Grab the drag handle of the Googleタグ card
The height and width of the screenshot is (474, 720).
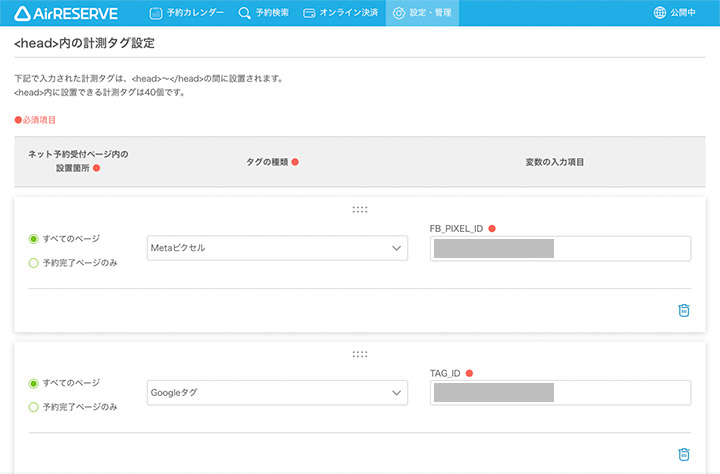[x=360, y=354]
